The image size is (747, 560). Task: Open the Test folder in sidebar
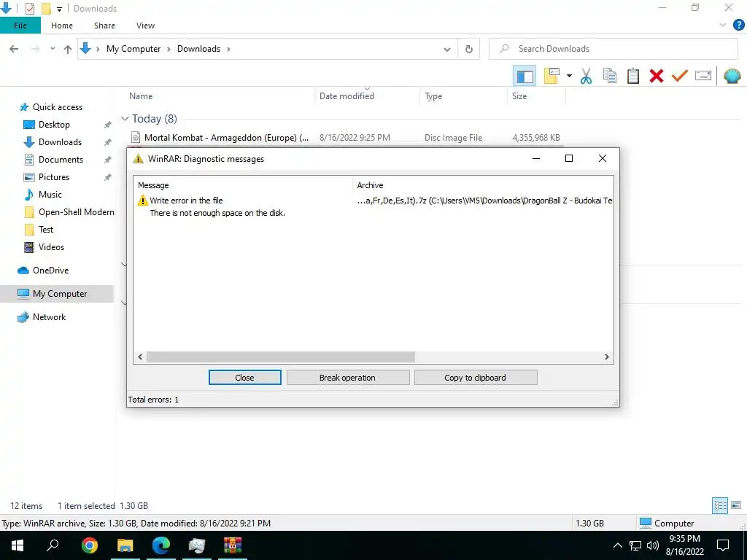click(x=46, y=230)
